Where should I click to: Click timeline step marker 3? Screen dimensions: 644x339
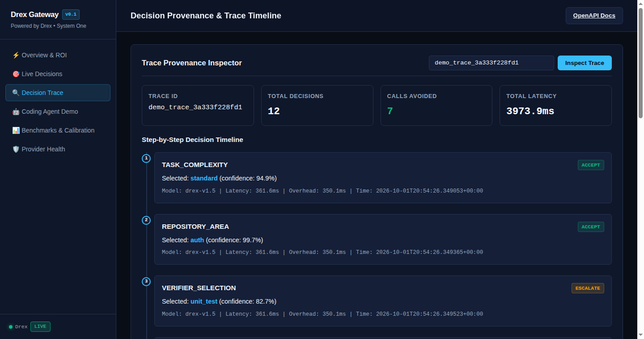point(146,281)
